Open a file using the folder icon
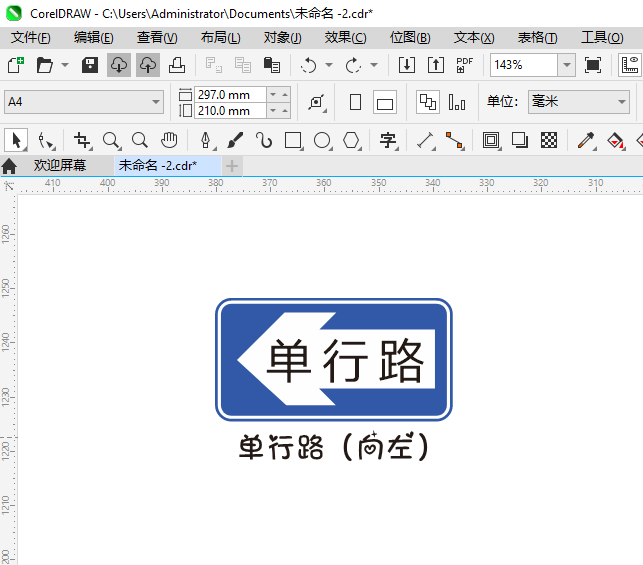Image resolution: width=643 pixels, height=565 pixels. coord(45,65)
